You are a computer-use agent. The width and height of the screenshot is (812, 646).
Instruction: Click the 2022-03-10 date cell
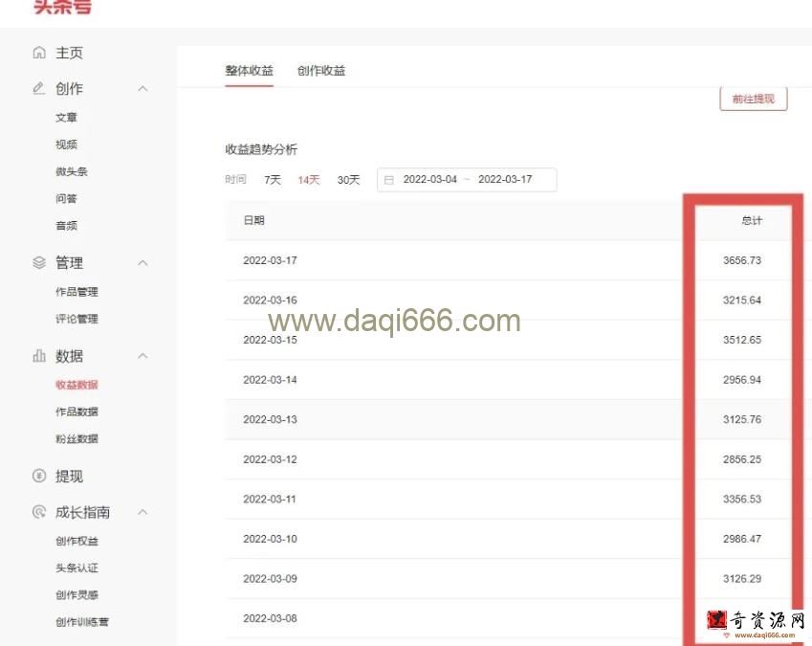(x=270, y=539)
